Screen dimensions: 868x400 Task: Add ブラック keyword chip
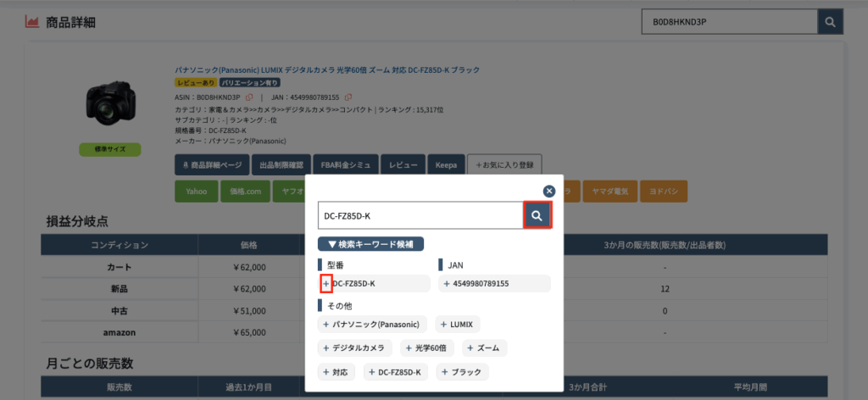point(463,372)
